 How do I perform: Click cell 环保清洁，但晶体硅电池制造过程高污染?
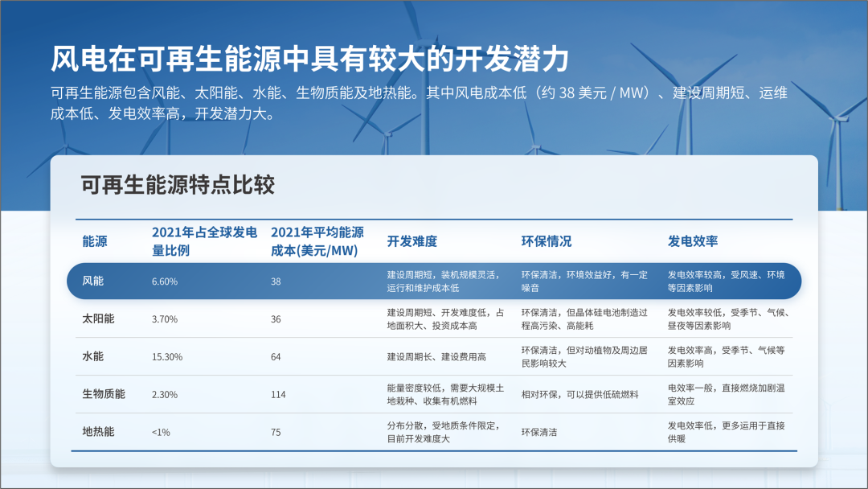click(584, 319)
